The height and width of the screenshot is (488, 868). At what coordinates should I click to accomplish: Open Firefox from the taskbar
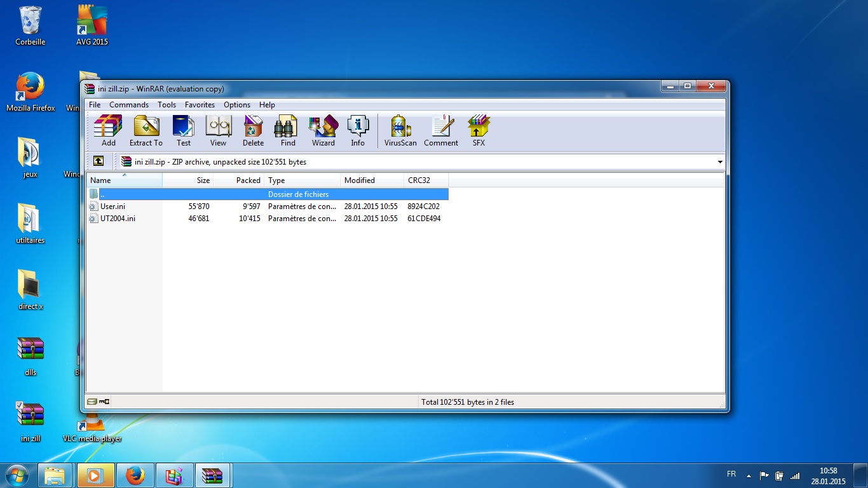[135, 475]
